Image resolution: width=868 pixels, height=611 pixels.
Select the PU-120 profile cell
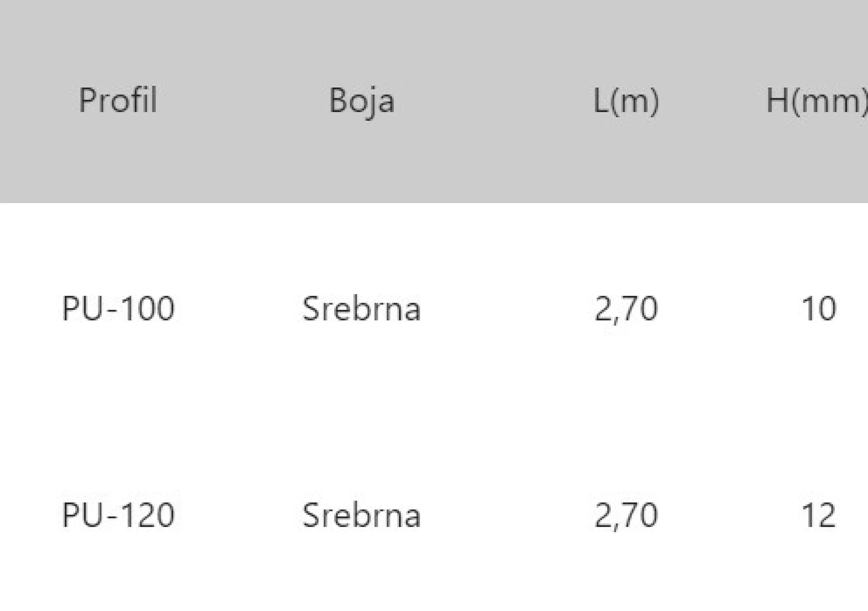click(x=118, y=515)
